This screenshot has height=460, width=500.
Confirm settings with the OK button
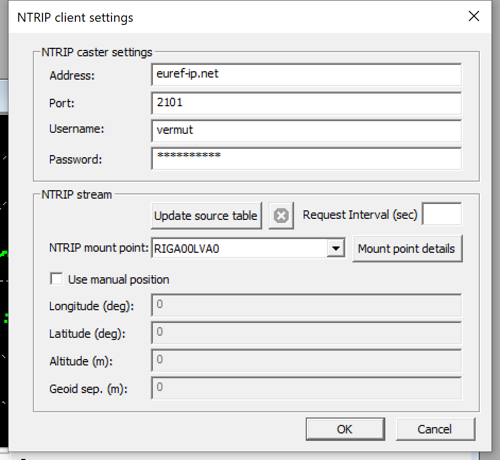345,429
